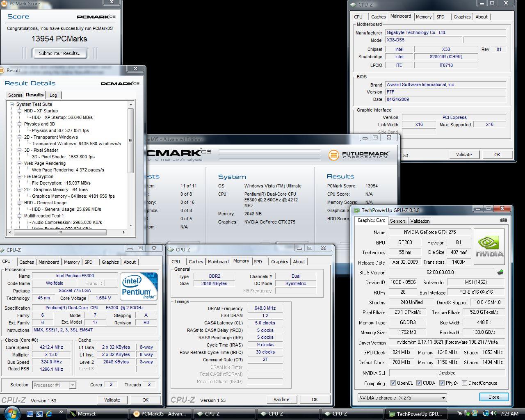Click the '13954 PCMarks' score text

(x=59, y=39)
